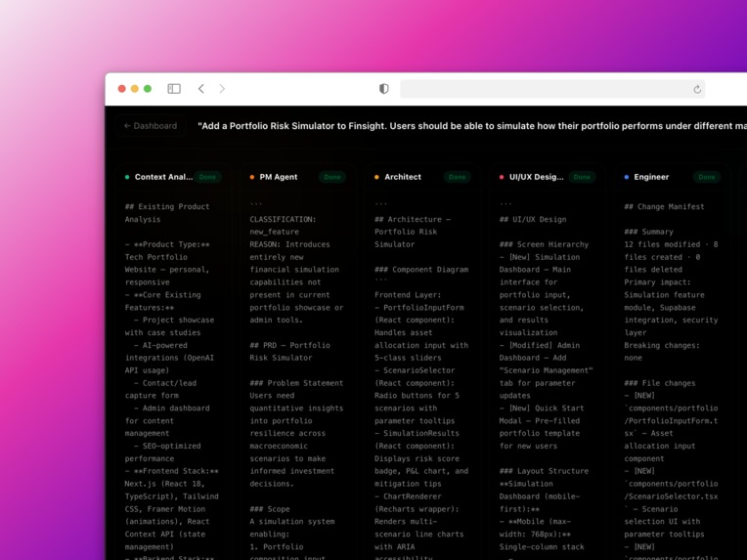Viewport: 747px width, 560px height.
Task: Click '## Existing Product Analysis' heading text
Action: [x=167, y=213]
